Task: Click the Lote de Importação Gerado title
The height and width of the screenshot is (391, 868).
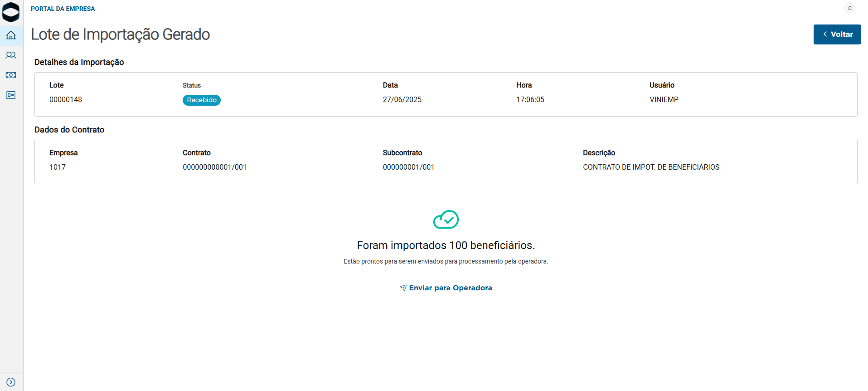Action: click(x=120, y=34)
